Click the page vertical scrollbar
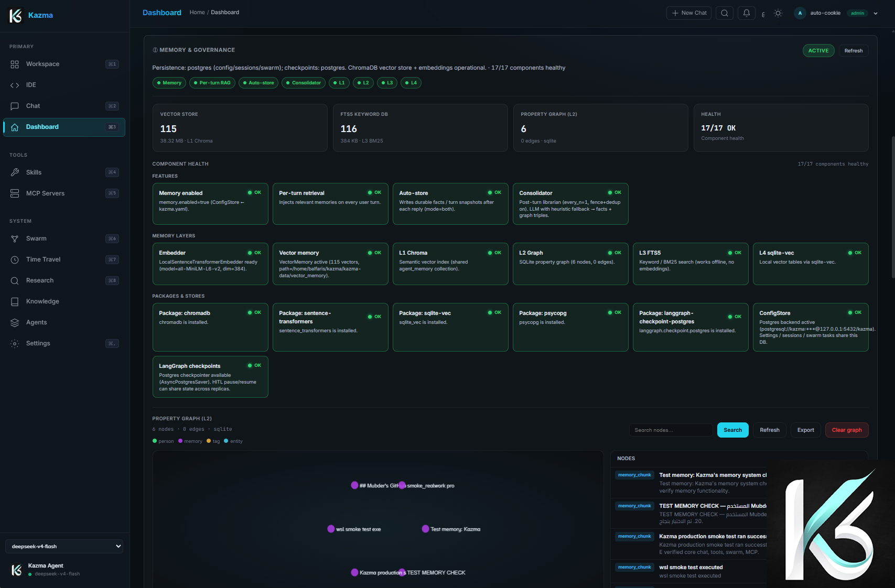The image size is (895, 588). (x=892, y=207)
